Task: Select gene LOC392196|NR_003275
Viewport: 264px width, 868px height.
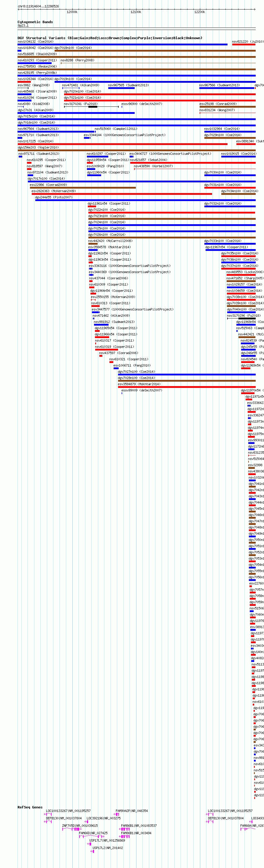Action: click(x=104, y=818)
